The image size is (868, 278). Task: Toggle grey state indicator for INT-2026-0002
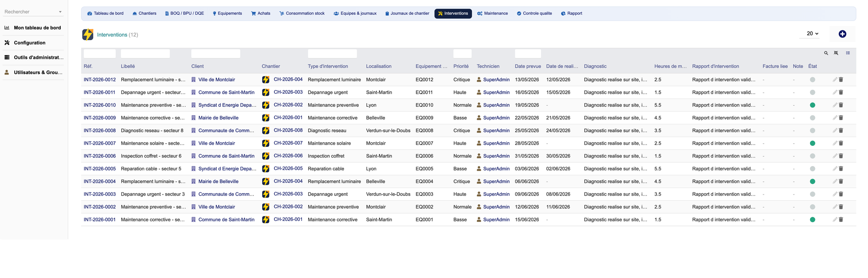(x=812, y=207)
